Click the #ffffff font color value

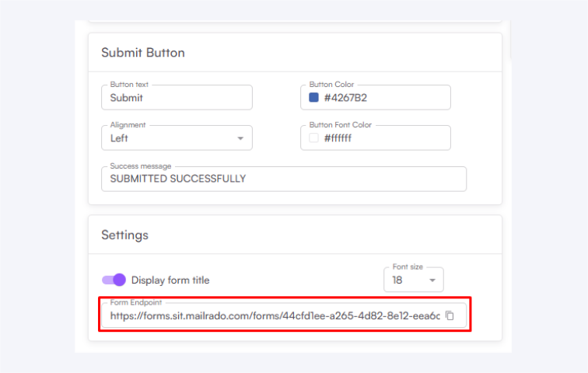(338, 138)
